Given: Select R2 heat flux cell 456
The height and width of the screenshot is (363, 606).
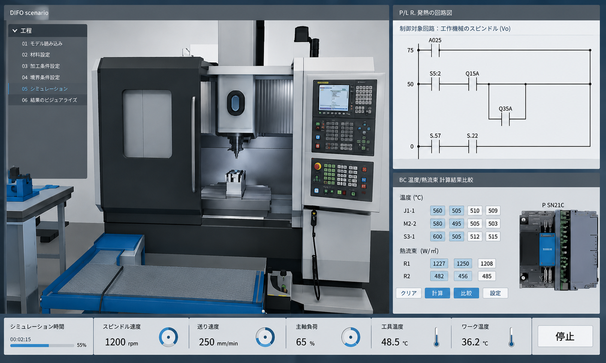Looking at the screenshot, I should coord(463,276).
